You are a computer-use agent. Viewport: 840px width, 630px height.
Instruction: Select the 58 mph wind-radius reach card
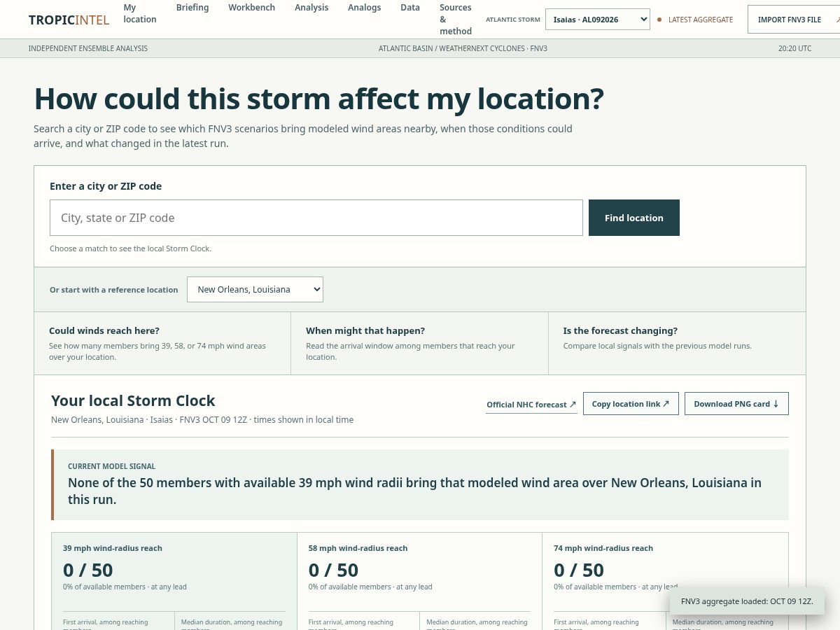click(419, 581)
